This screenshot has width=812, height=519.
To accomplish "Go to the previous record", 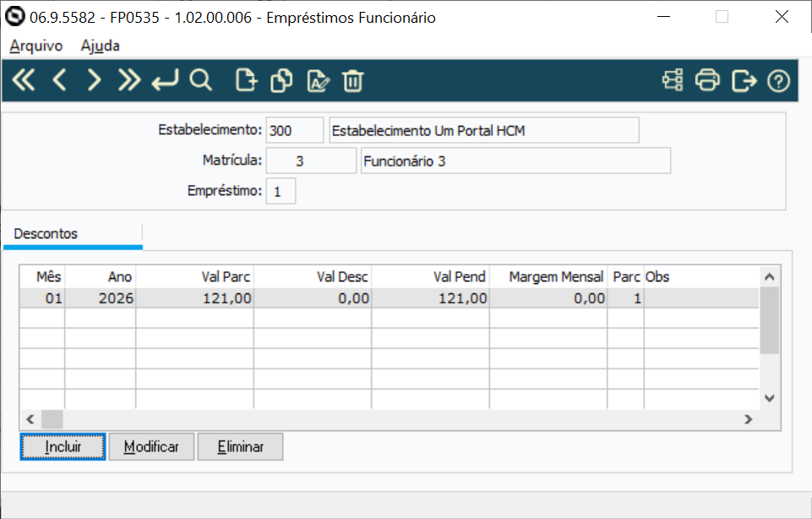I will click(x=59, y=80).
